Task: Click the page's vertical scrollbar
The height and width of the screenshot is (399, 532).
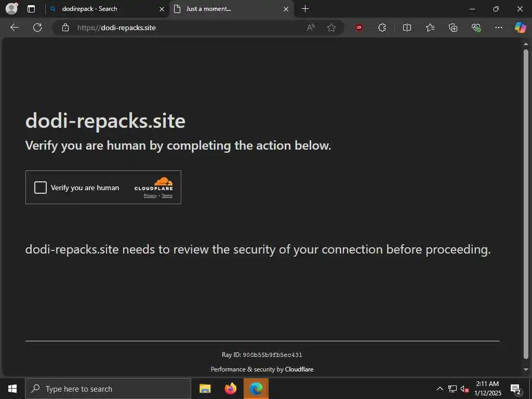Action: point(526,204)
